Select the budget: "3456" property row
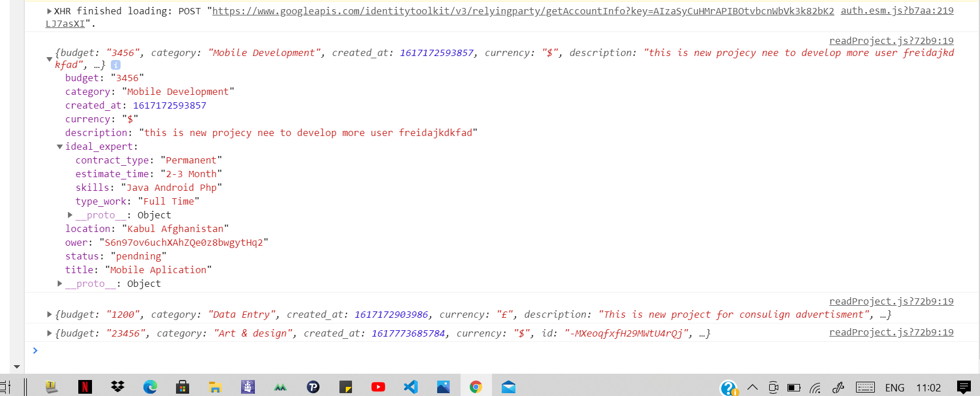 point(105,78)
